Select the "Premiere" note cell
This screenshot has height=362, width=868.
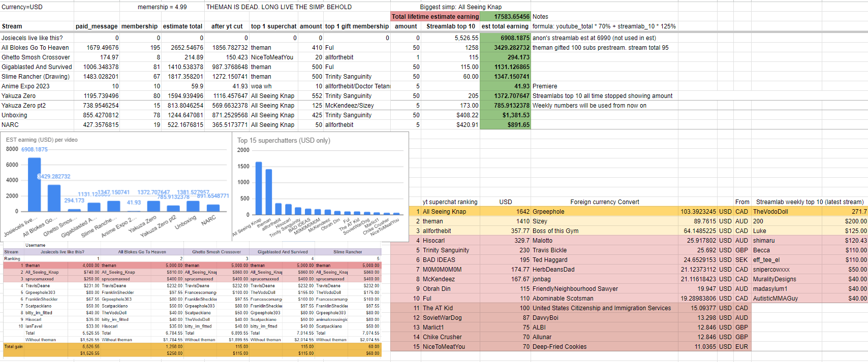545,86
